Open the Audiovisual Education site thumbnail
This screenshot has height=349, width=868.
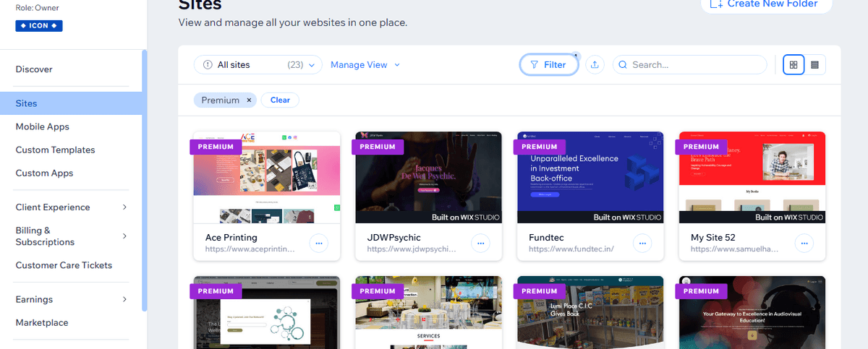752,312
